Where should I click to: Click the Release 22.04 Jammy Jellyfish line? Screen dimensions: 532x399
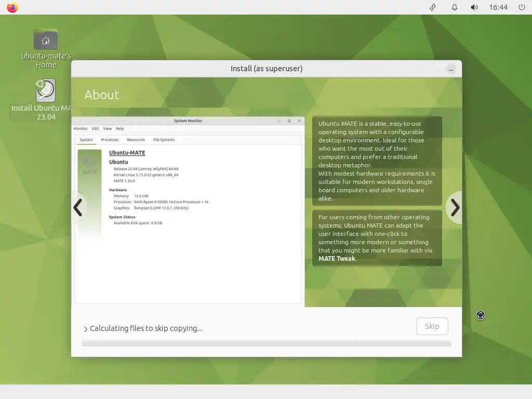click(x=146, y=169)
